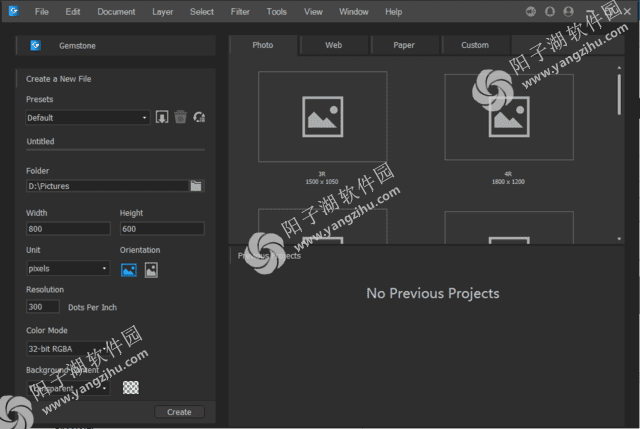
Task: Click the Gemstone app logo in menu bar
Action: 13,11
